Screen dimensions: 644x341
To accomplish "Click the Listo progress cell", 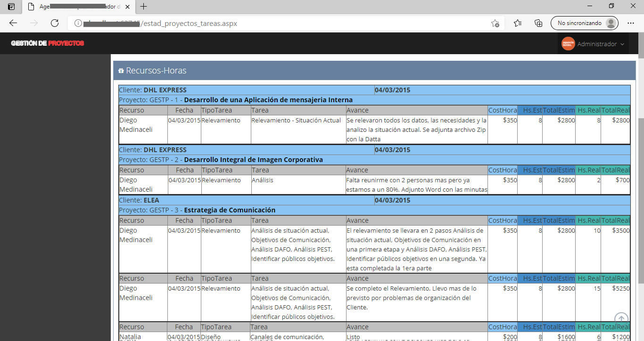I will point(416,336).
